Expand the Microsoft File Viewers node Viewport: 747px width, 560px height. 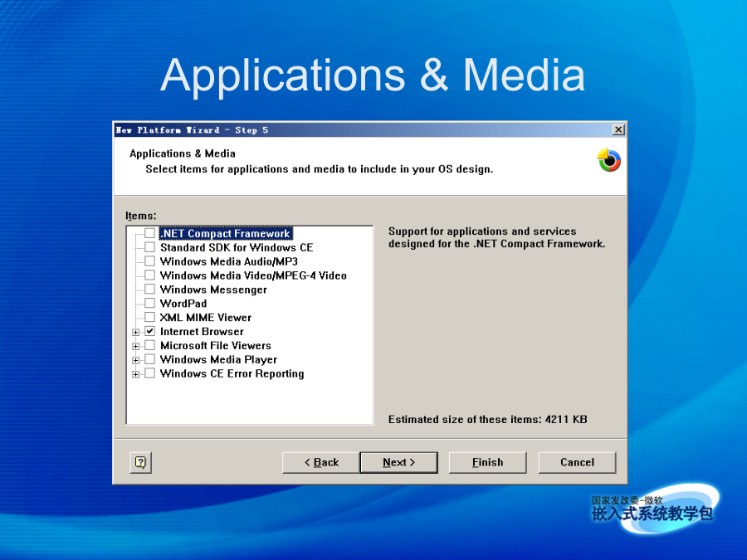[x=136, y=346]
